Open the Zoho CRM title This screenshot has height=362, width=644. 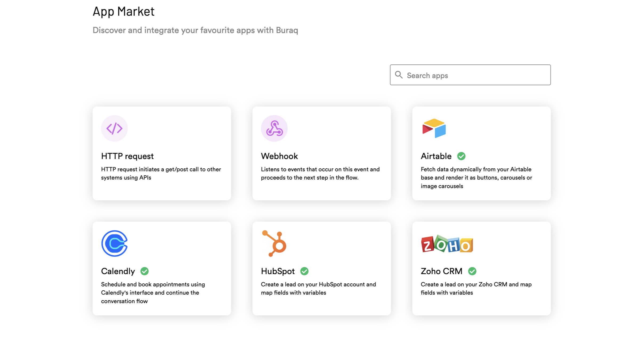(441, 271)
